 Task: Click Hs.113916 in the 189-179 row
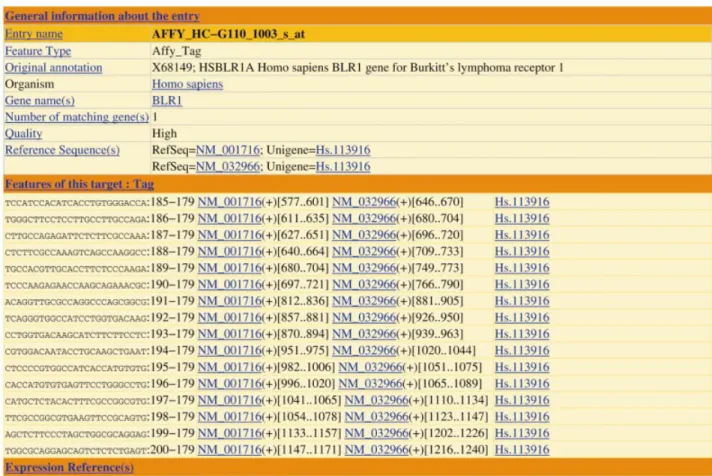(x=522, y=268)
